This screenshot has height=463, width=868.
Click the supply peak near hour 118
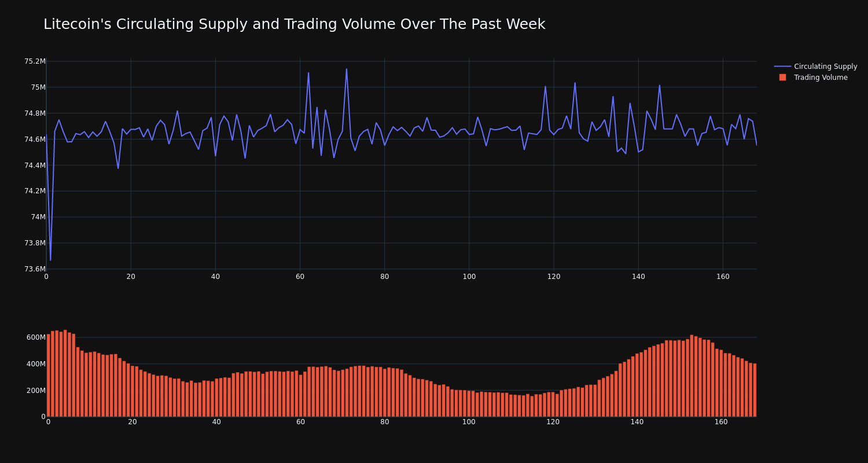point(545,87)
